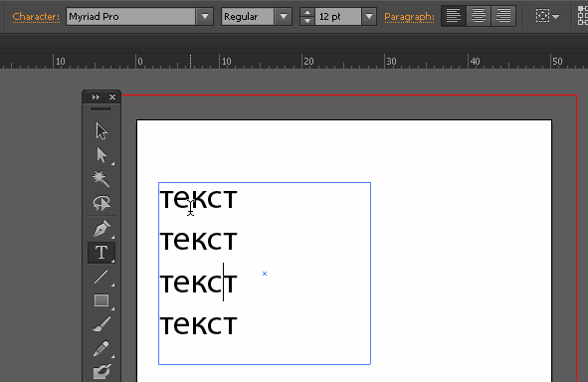Align paragraph text right
Screen dimensions: 588x382
click(503, 16)
